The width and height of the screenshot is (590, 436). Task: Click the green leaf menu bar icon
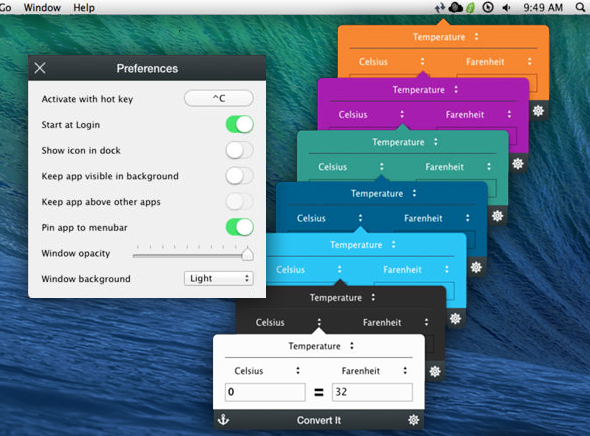pos(470,7)
